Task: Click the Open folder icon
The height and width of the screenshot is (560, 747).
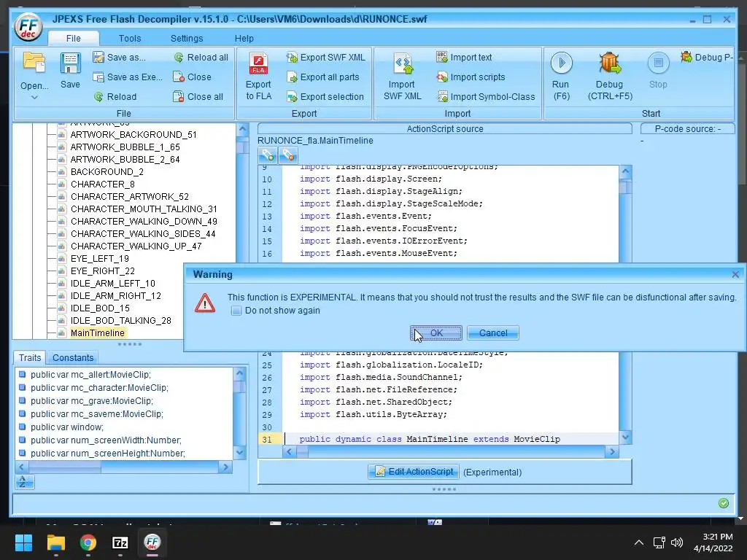Action: [34, 63]
